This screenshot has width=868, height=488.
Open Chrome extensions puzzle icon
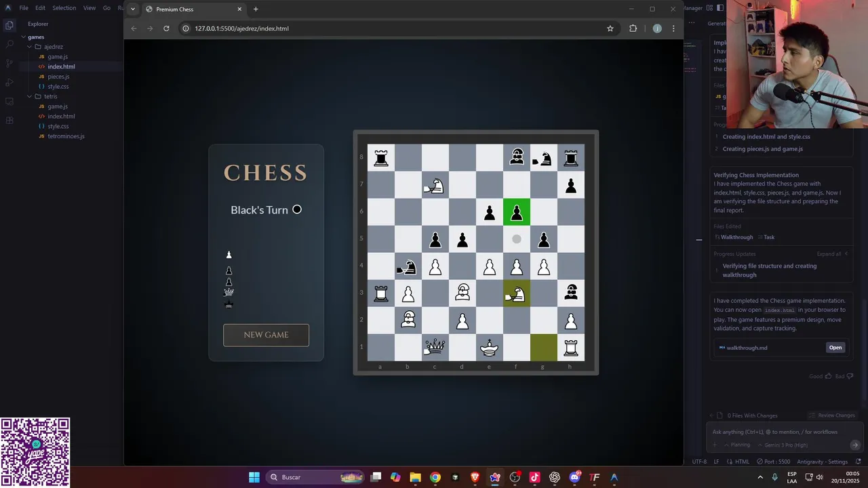coord(633,28)
